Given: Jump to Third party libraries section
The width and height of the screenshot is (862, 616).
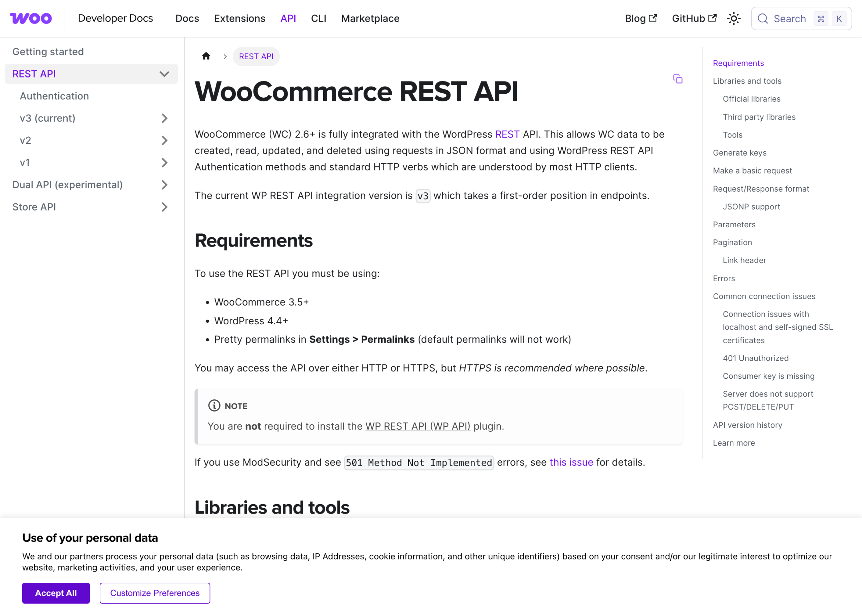Looking at the screenshot, I should 759,117.
